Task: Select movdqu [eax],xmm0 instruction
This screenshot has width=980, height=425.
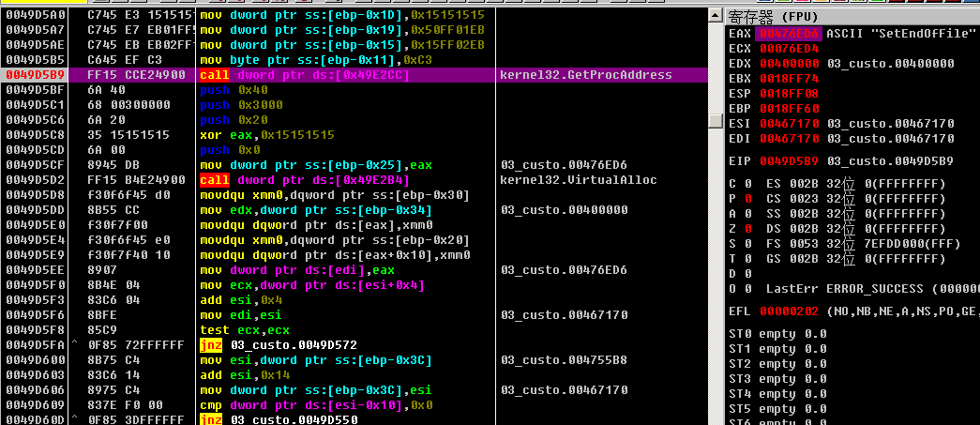Action: (x=316, y=224)
